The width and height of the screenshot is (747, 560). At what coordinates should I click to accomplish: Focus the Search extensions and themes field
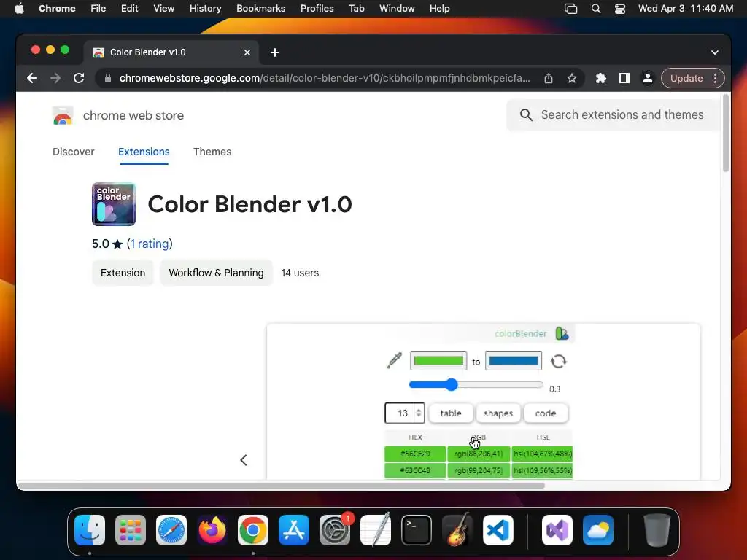pos(614,114)
